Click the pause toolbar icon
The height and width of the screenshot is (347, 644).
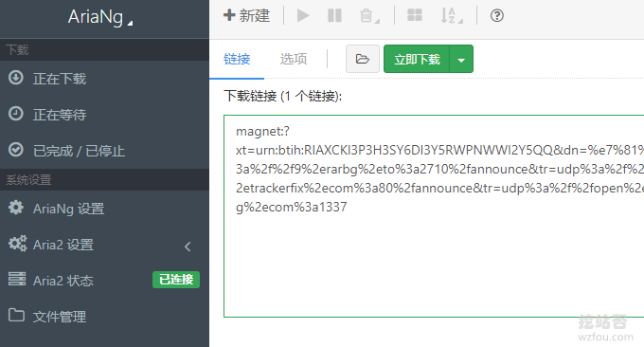coord(334,16)
